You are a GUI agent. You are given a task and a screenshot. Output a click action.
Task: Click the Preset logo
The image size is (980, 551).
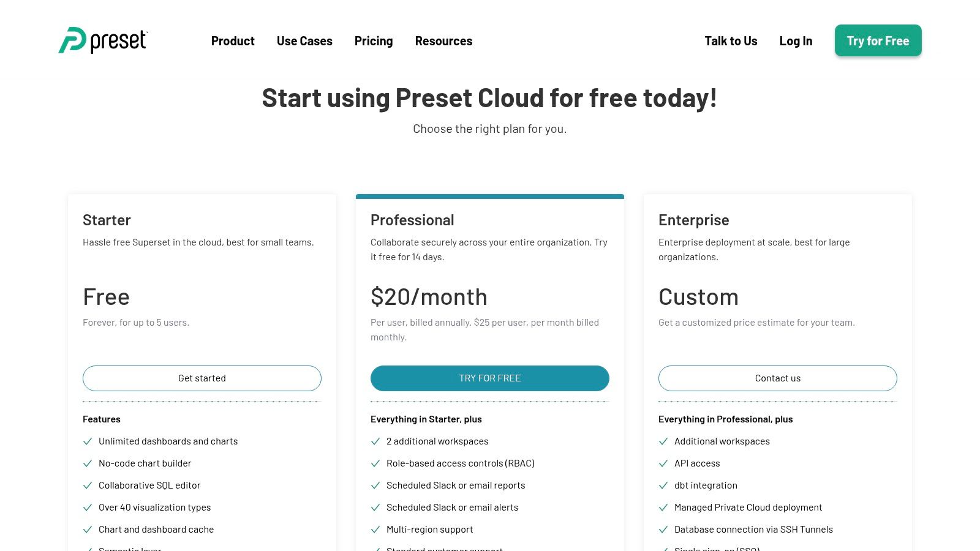tap(102, 40)
